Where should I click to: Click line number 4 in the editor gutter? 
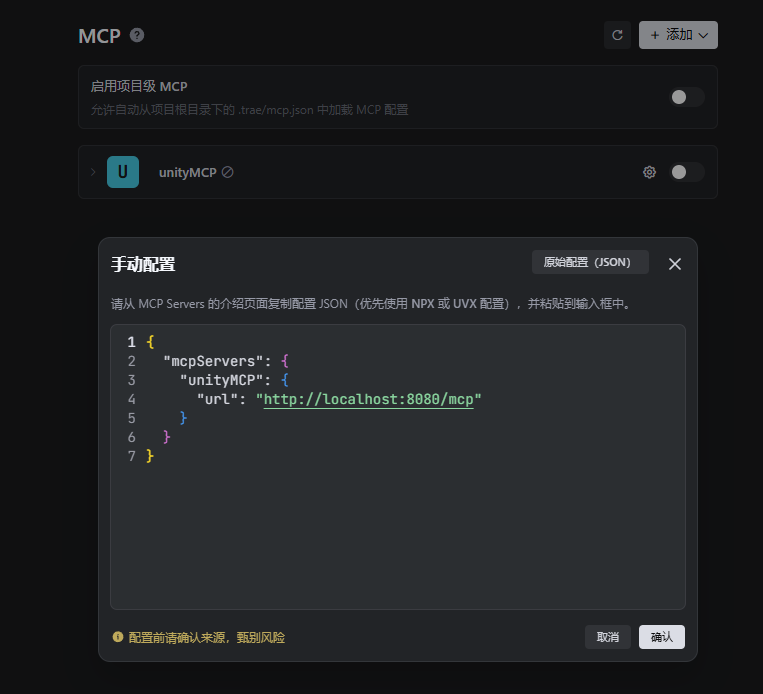(131, 399)
